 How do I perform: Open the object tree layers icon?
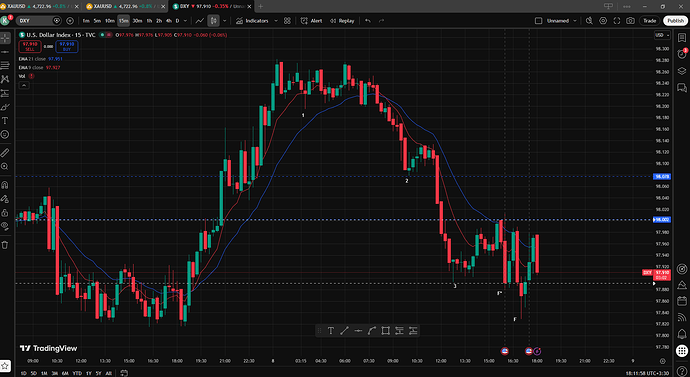(682, 70)
